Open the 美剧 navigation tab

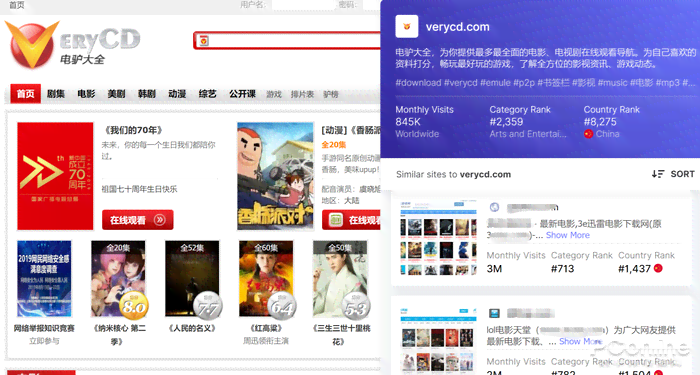point(117,94)
